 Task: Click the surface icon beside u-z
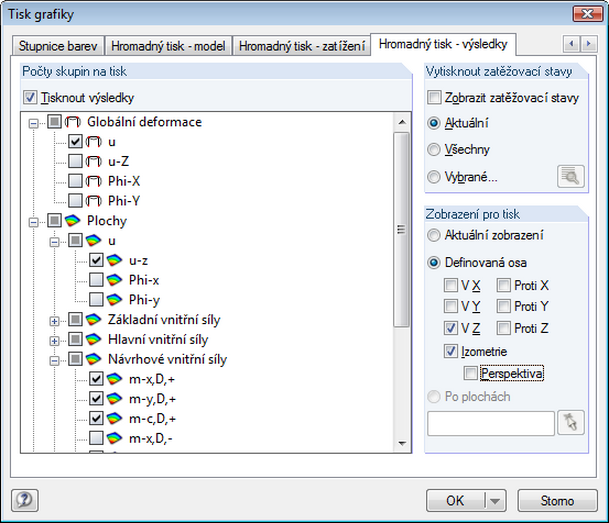pyautogui.click(x=115, y=260)
